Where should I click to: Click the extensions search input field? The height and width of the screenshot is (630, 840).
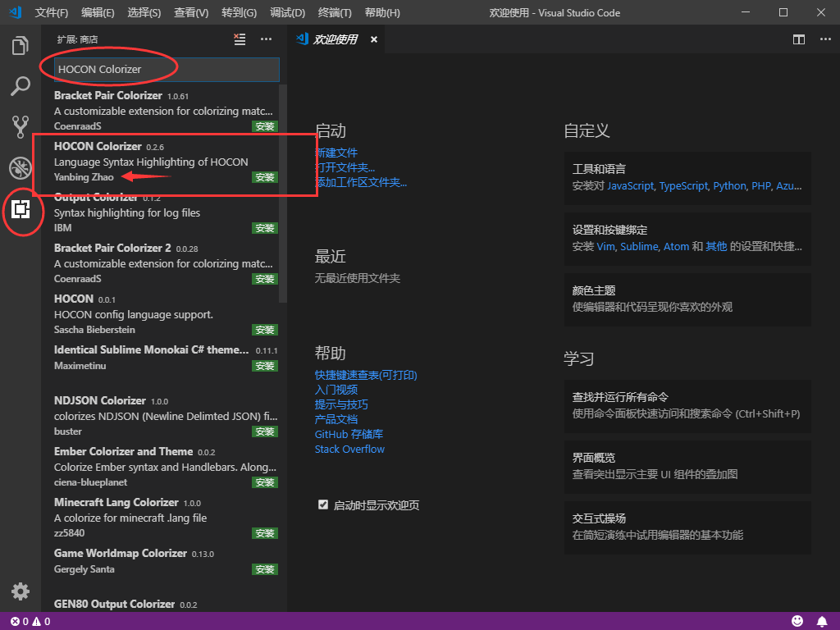[x=167, y=69]
